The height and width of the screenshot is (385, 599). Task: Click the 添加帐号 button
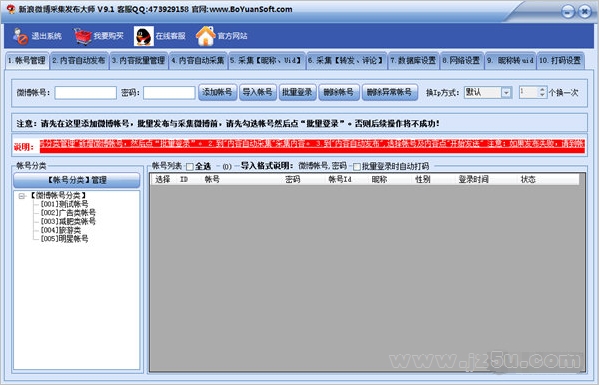(217, 92)
